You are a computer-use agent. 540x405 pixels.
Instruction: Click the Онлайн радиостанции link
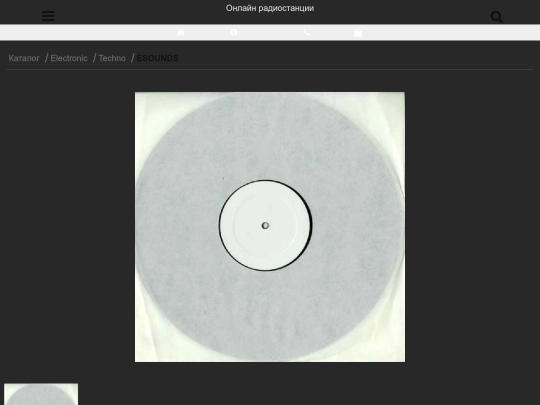click(x=270, y=8)
